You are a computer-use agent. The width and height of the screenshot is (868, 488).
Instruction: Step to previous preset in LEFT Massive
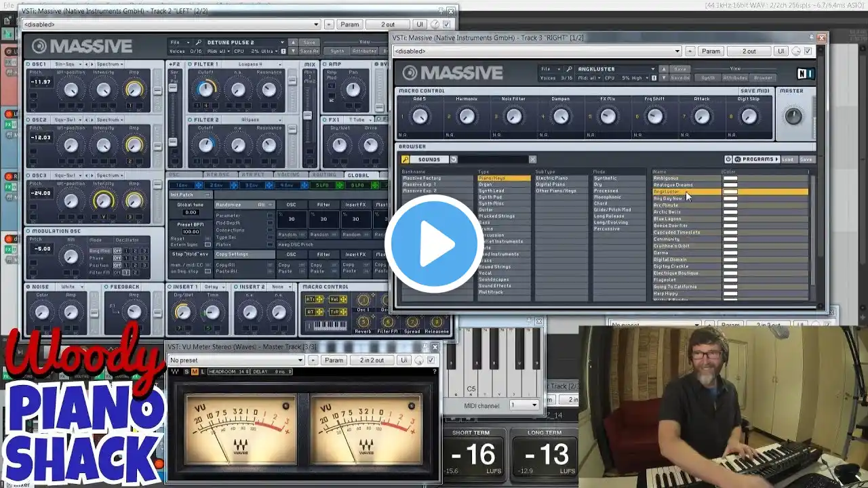tap(293, 42)
